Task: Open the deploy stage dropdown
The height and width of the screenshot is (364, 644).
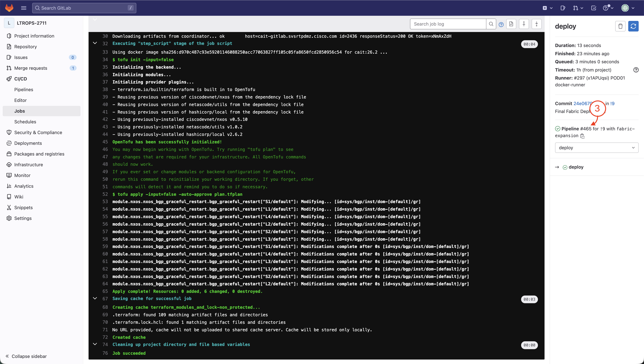Action: coord(596,148)
